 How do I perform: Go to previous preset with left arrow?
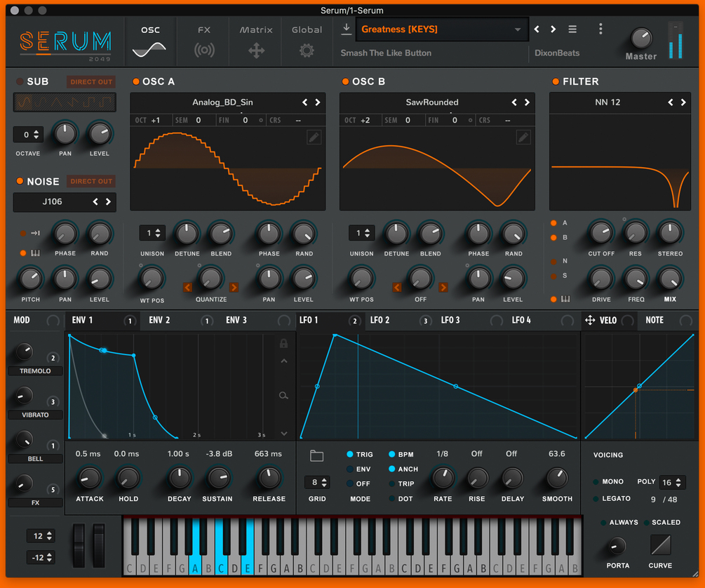pos(537,29)
